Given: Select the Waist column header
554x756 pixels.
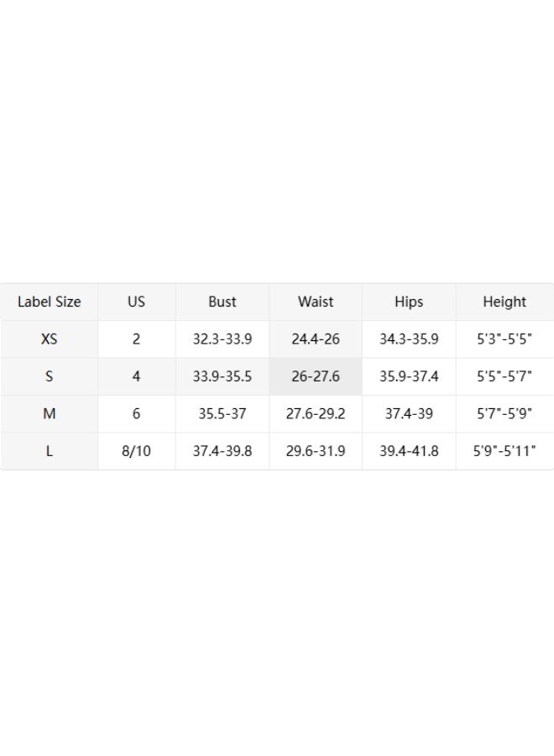Looking at the screenshot, I should [316, 302].
